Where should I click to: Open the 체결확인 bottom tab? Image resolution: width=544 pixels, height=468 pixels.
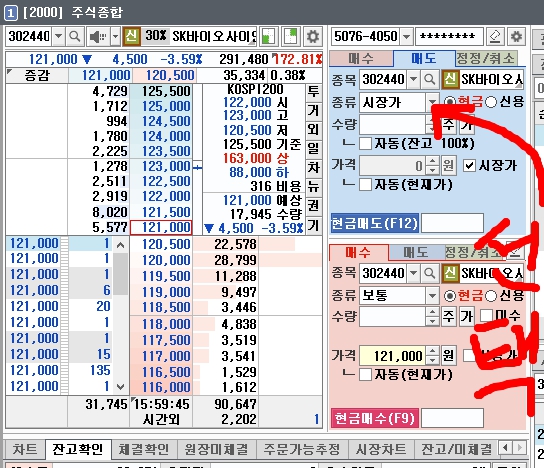pyautogui.click(x=144, y=449)
